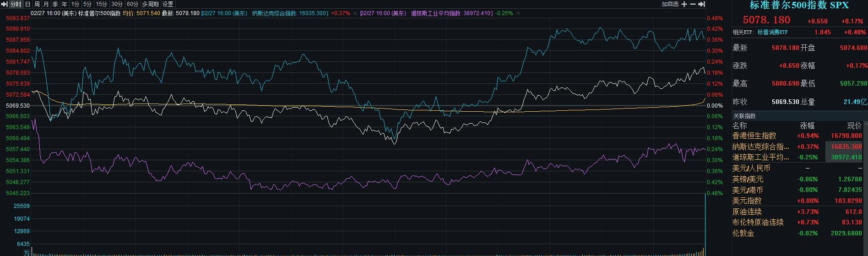Open 原油连续 from the related list
The image size is (868, 256).
coord(747,212)
